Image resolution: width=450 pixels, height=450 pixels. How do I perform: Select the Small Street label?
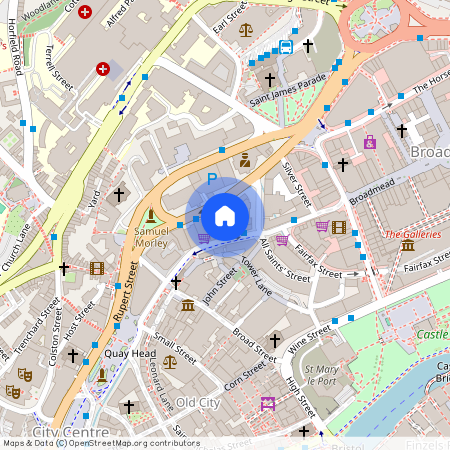click(175, 348)
